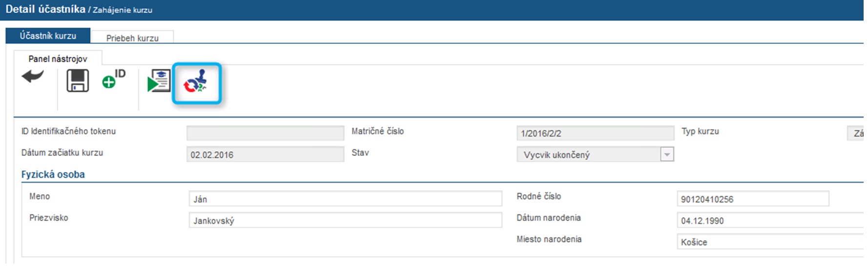Click the highlighted stamp refresh icon
Screen dimensions: 868x267
[x=196, y=82]
